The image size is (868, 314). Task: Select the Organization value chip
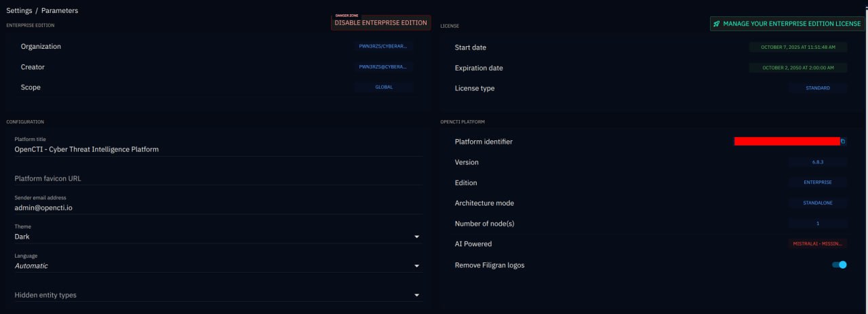[x=383, y=47]
